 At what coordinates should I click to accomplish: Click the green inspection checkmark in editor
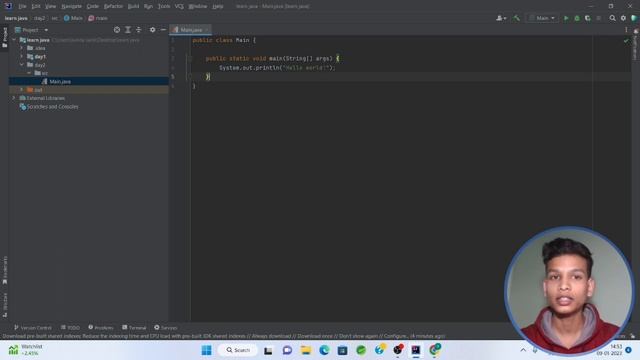626,41
